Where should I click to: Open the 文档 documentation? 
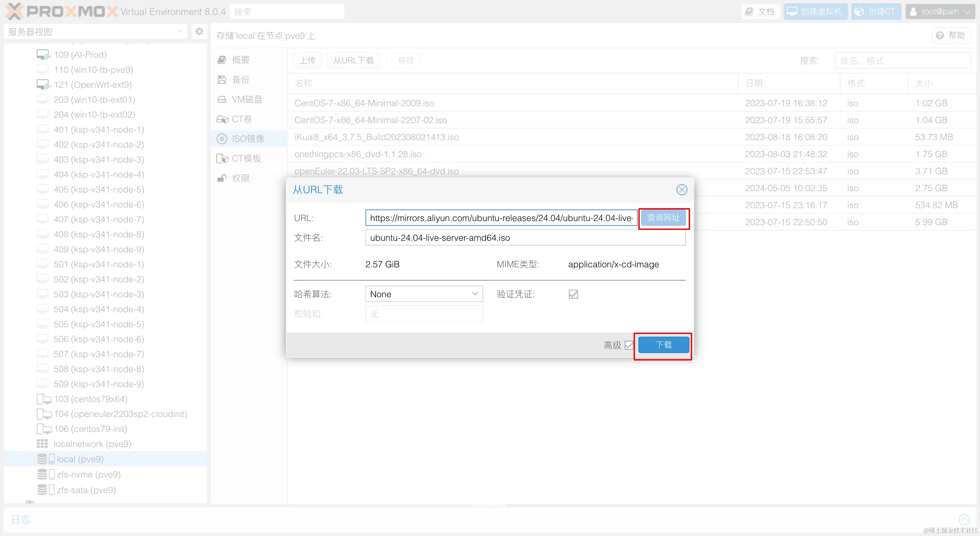[x=760, y=11]
